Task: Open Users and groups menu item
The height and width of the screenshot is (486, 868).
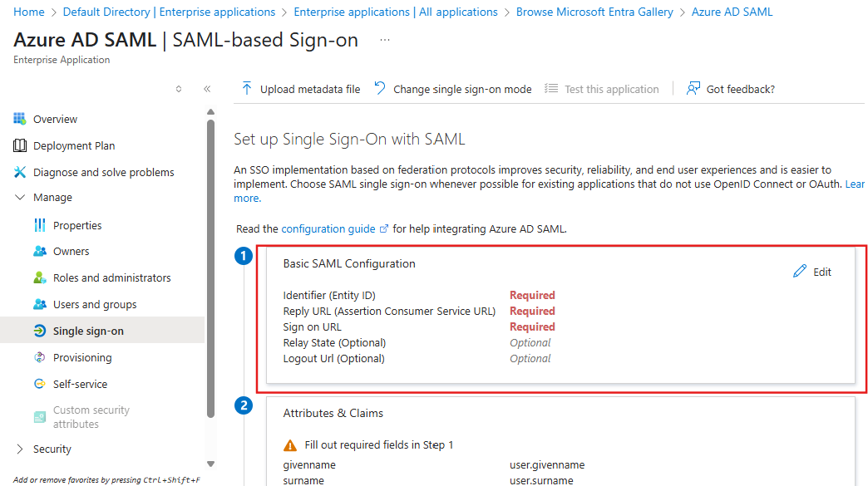Action: (x=95, y=304)
